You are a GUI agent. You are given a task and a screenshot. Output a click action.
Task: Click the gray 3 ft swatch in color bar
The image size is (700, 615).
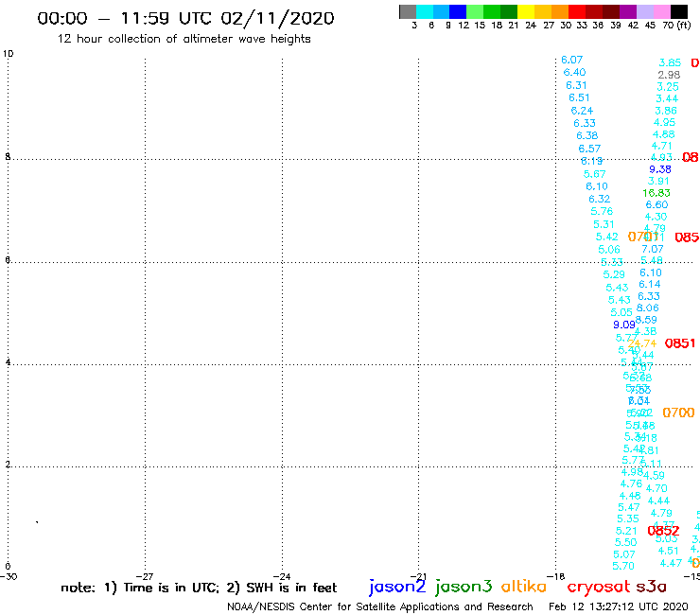tap(408, 11)
